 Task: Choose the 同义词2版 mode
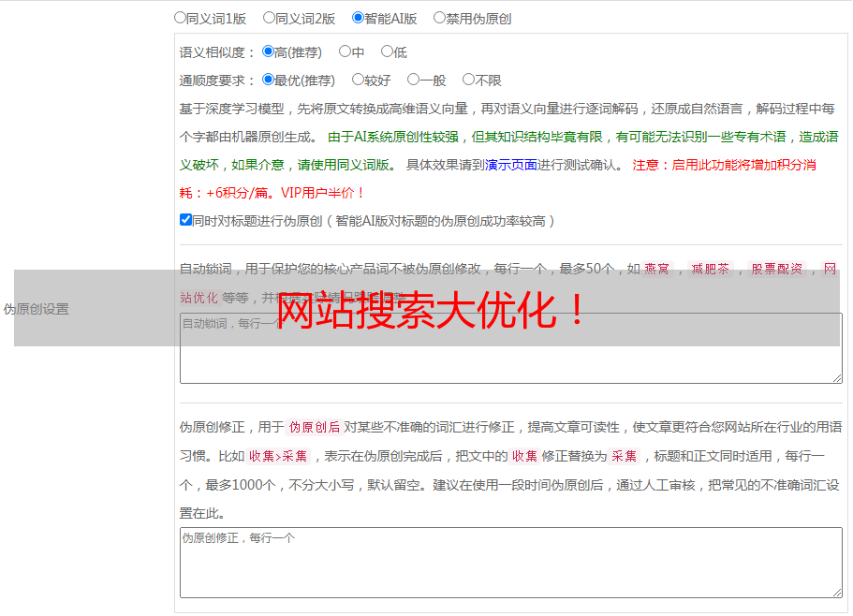[x=269, y=18]
